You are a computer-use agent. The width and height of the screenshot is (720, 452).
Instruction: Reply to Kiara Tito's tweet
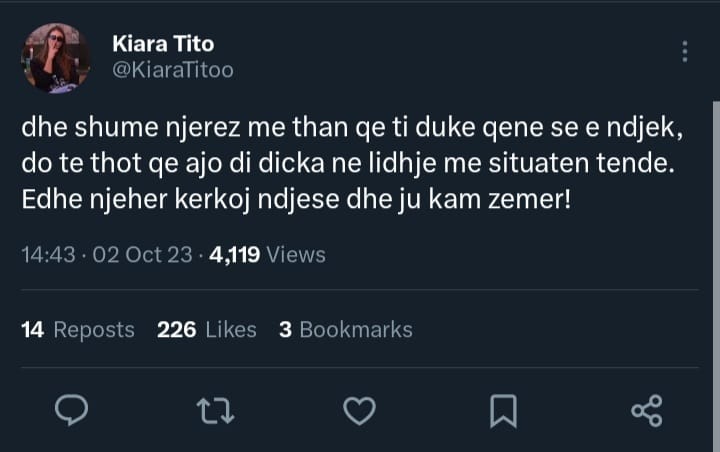tap(71, 409)
